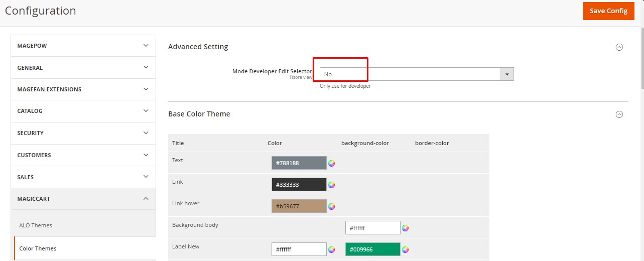Collapse the Base Color Theme section

click(x=619, y=114)
